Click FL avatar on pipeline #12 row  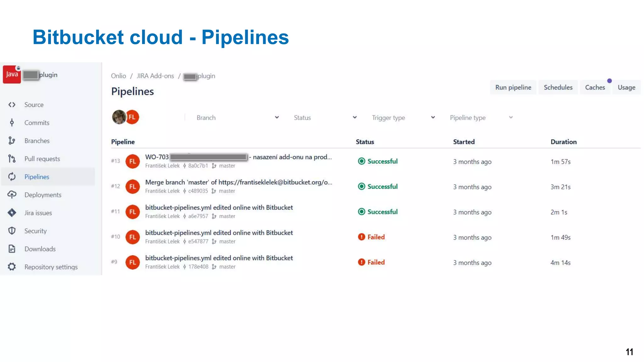click(133, 187)
